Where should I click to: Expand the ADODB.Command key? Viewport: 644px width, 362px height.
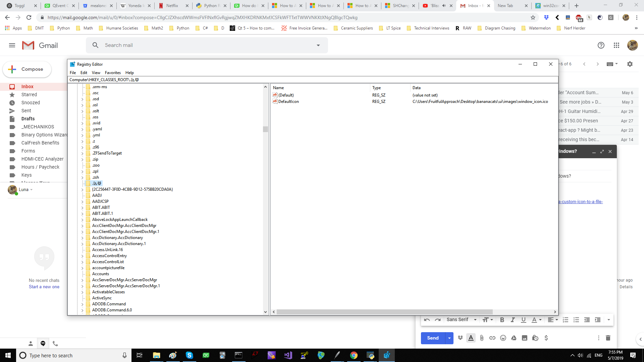pos(82,304)
